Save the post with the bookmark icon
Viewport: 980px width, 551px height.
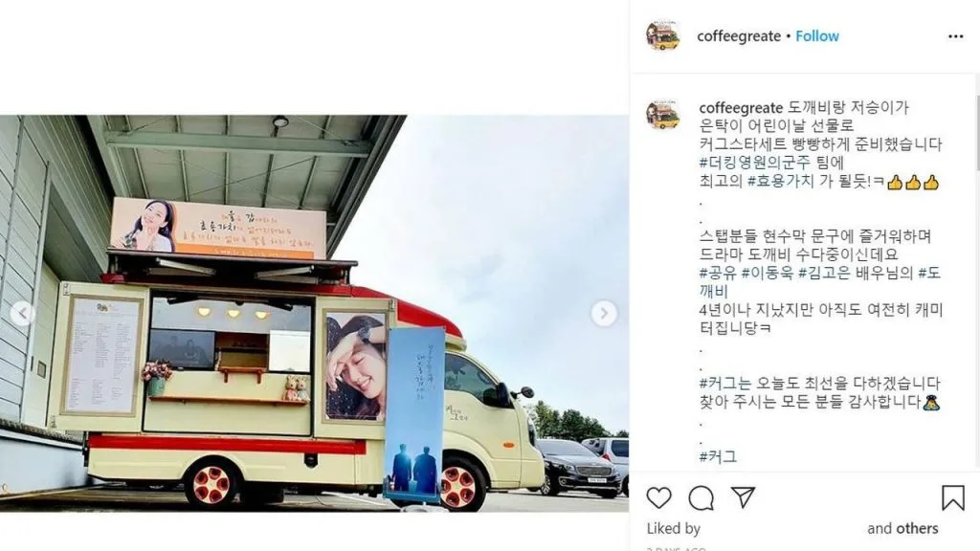pyautogui.click(x=953, y=497)
